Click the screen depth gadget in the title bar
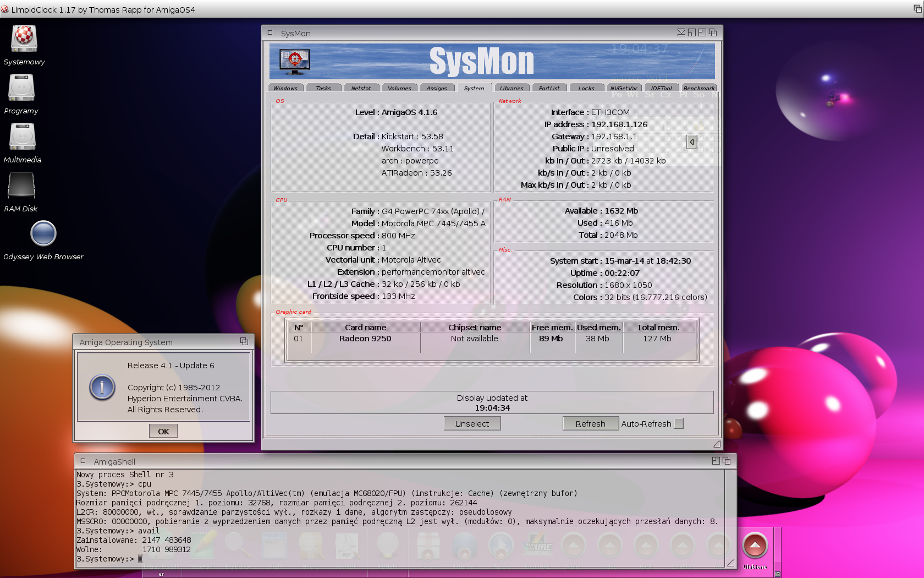The image size is (924, 578). [918, 9]
